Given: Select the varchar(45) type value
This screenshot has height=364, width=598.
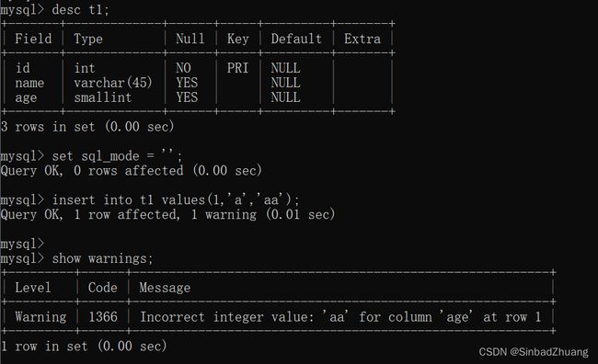Looking at the screenshot, I should tap(113, 83).
